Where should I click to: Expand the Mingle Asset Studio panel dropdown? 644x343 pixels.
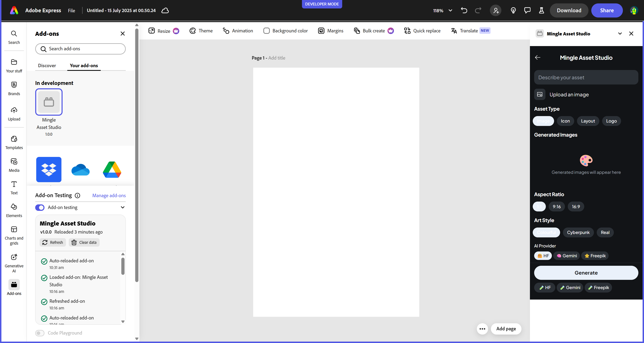click(620, 34)
